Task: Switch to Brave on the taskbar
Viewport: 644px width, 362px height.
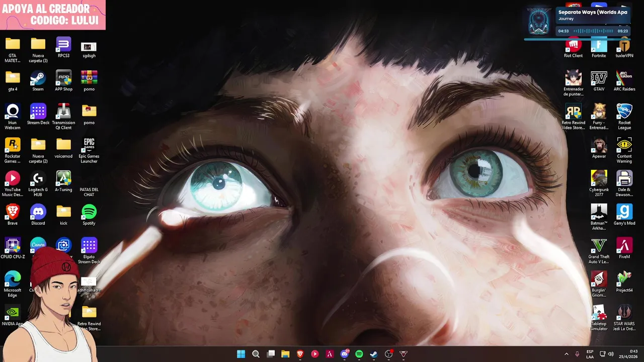Action: click(x=300, y=354)
